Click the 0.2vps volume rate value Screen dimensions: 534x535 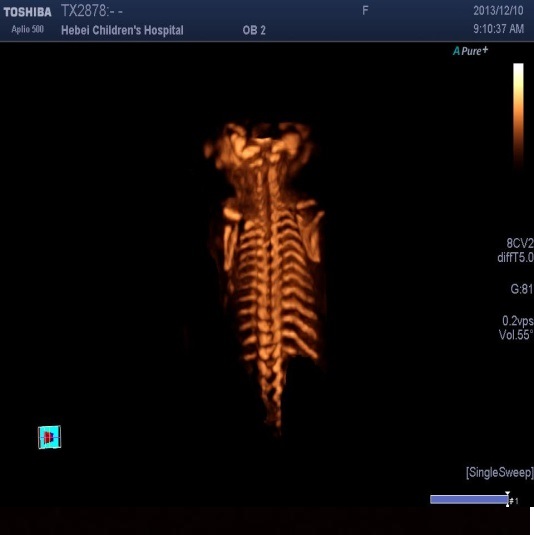tap(518, 321)
